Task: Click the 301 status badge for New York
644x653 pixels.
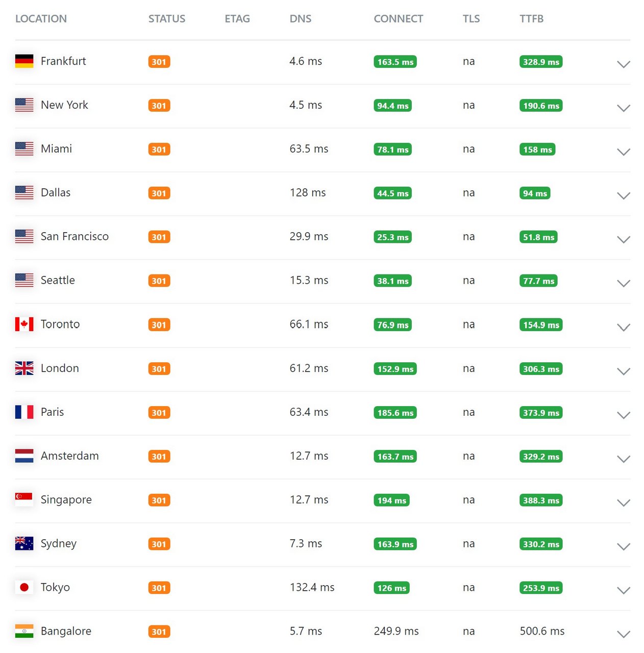Action: 159,106
